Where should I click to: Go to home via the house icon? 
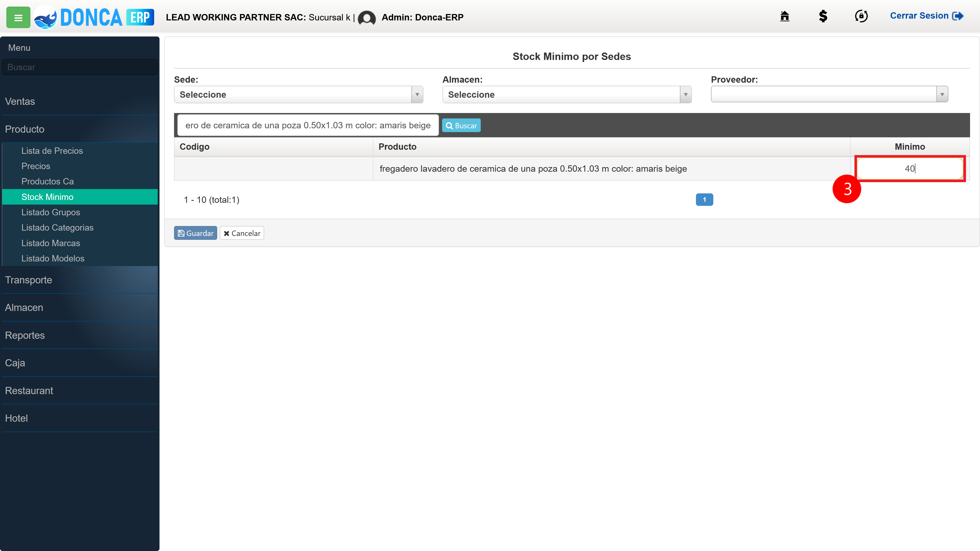[785, 16]
